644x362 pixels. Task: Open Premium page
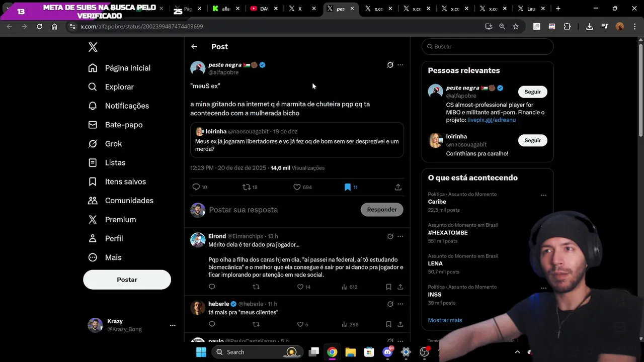(x=112, y=220)
